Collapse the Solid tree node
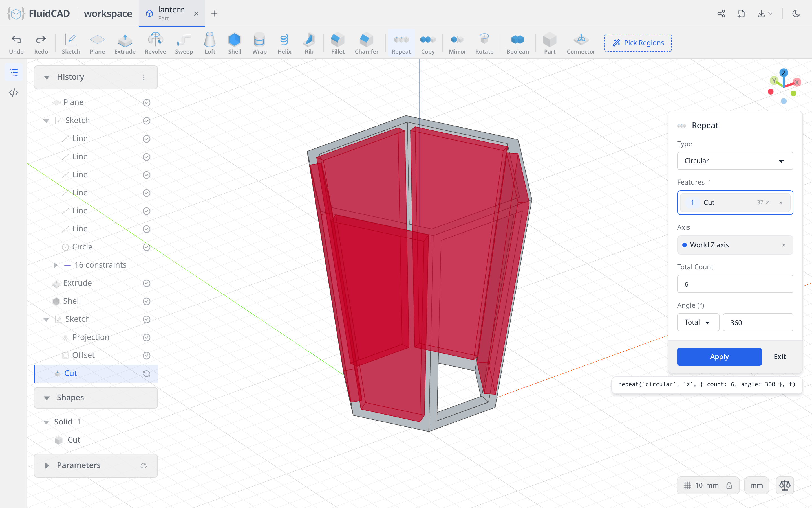The image size is (812, 508). [x=46, y=422]
